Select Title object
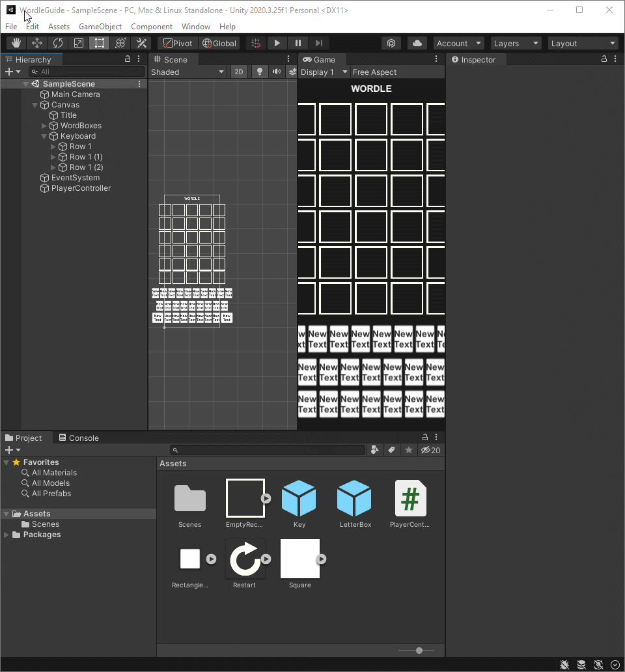 68,115
